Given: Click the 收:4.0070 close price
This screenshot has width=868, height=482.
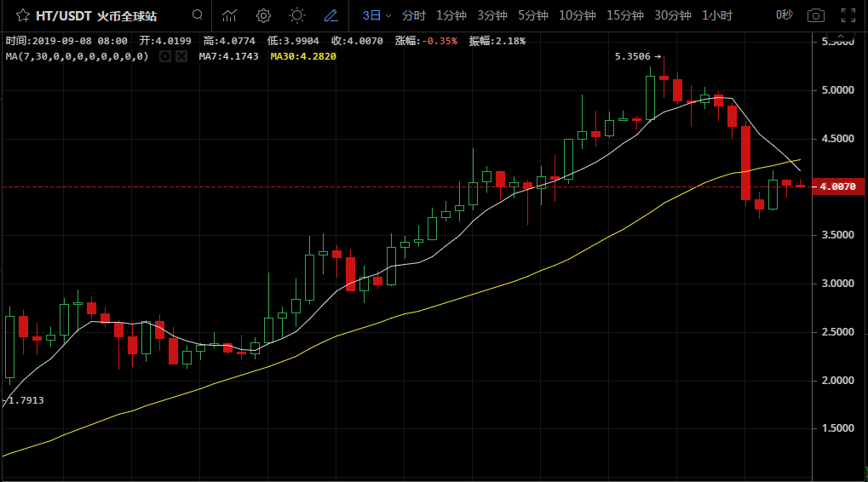Looking at the screenshot, I should pos(357,41).
